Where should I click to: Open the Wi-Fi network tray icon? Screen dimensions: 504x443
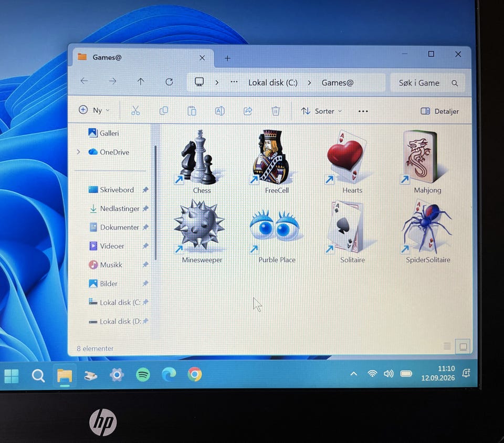[x=372, y=374]
